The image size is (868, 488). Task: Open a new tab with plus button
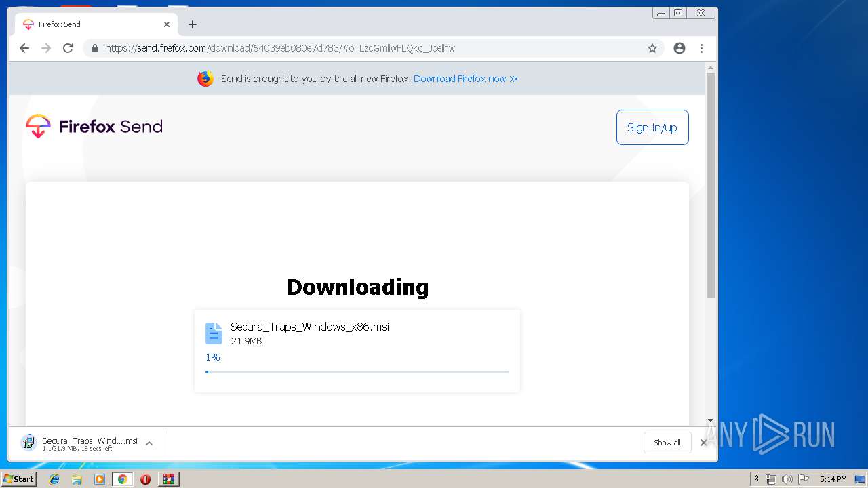[x=193, y=24]
